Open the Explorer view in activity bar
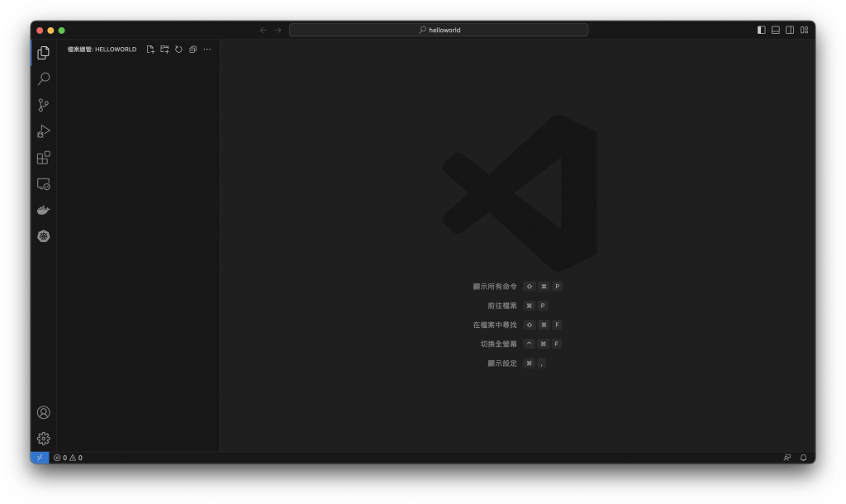 tap(44, 52)
